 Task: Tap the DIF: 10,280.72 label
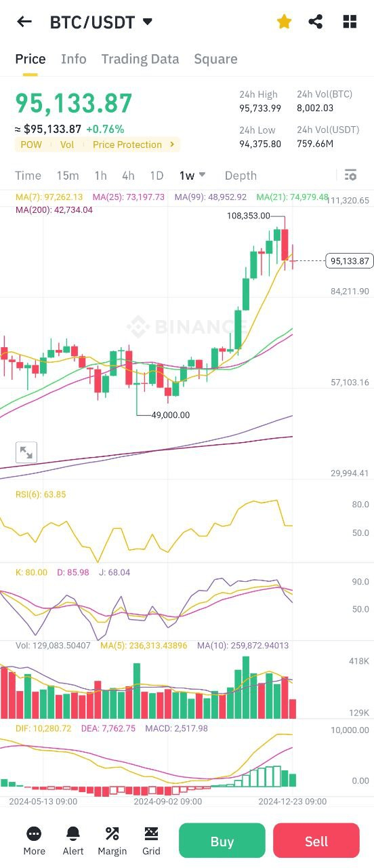click(x=43, y=728)
